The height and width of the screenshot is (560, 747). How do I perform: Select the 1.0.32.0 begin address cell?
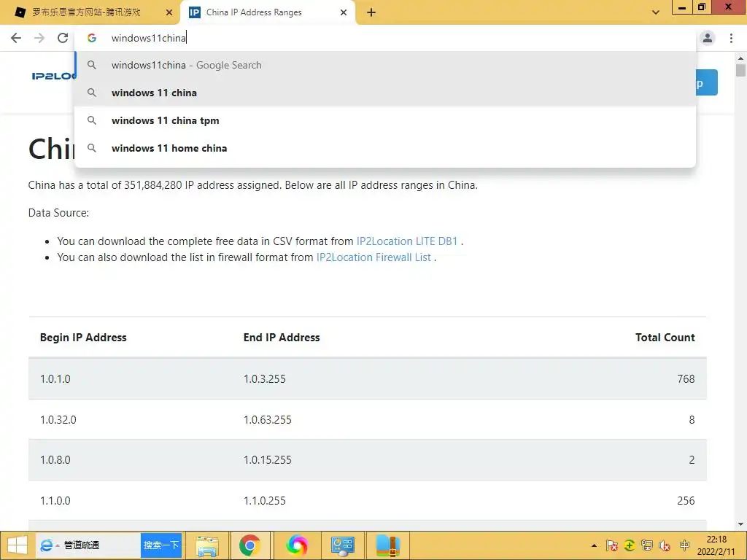[x=58, y=419]
